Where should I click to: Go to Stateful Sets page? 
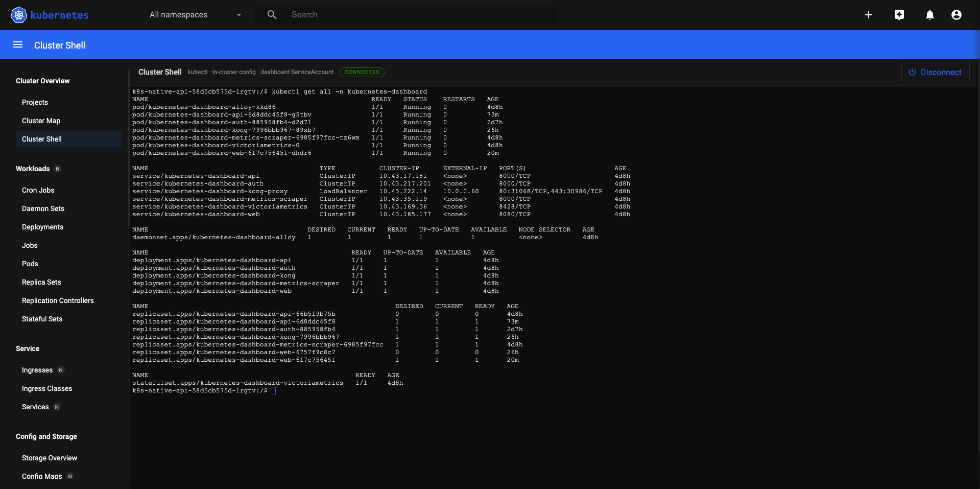click(42, 319)
